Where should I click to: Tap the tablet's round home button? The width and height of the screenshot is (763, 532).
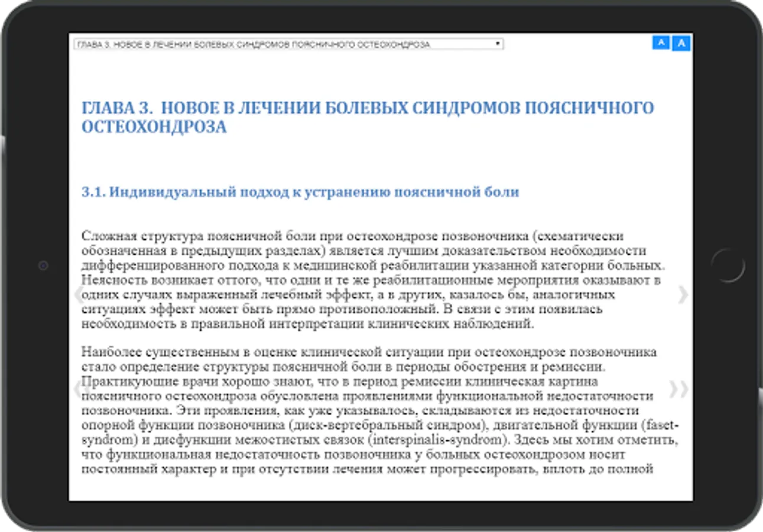[x=728, y=265]
